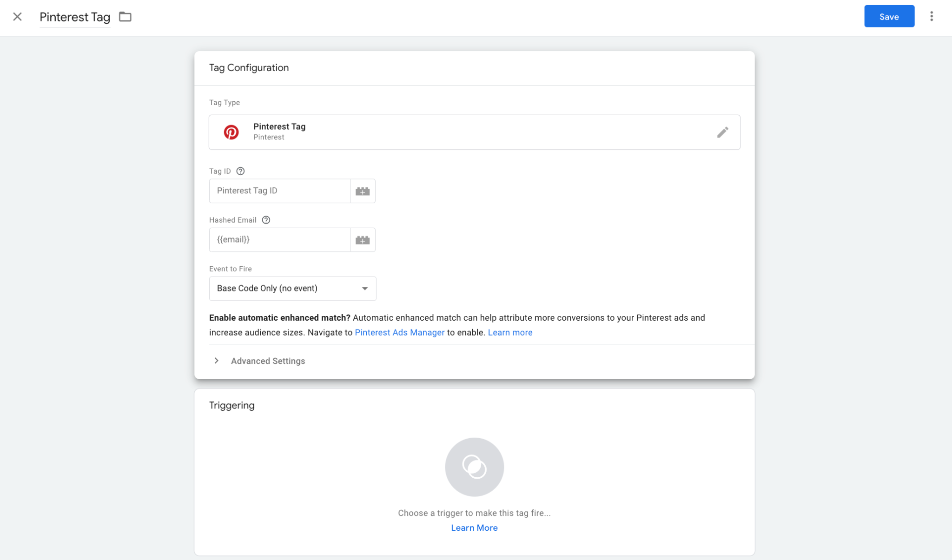This screenshot has width=952, height=560.
Task: Click the folder icon next to Pinterest Tag title
Action: (125, 17)
